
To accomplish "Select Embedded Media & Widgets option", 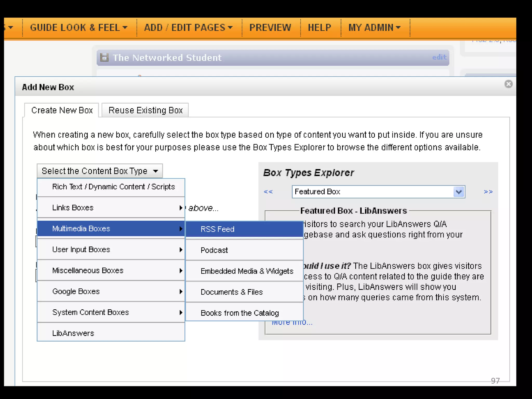I will [247, 271].
